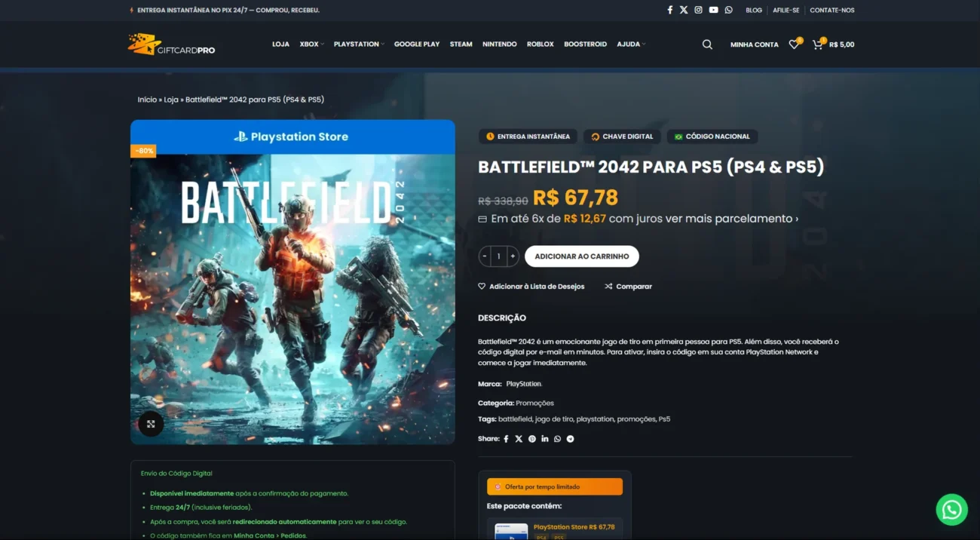
Task: Go to Início breadcrumb
Action: 147,100
